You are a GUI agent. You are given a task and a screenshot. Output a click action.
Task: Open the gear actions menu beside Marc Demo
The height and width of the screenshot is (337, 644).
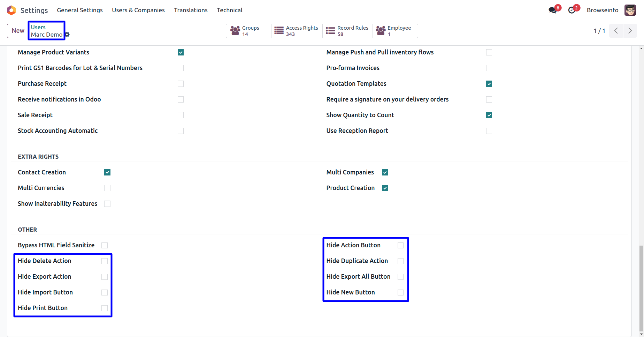[67, 35]
